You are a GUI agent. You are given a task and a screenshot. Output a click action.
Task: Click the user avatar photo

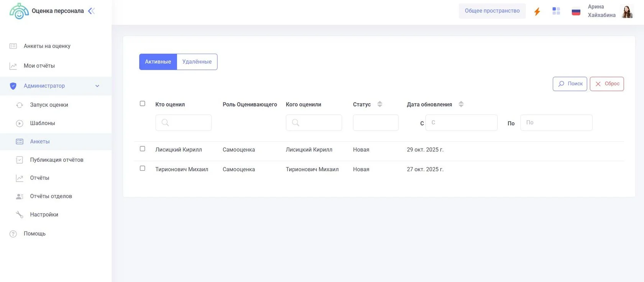pos(627,11)
